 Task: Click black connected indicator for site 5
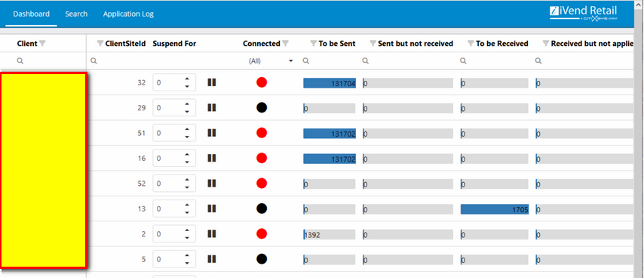pos(262,259)
